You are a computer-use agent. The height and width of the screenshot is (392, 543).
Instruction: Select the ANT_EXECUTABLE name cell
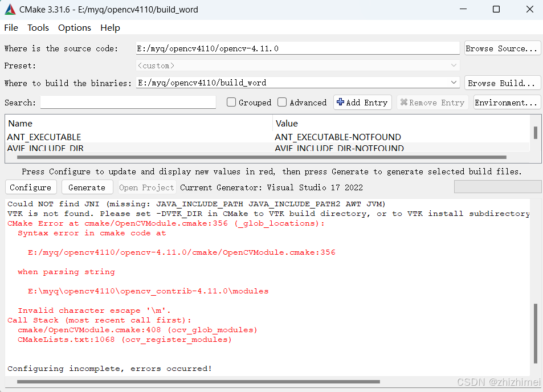44,137
